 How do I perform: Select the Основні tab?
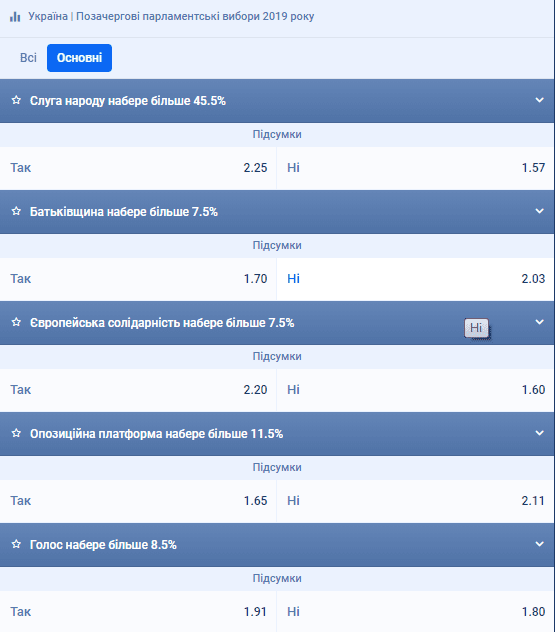[79, 58]
